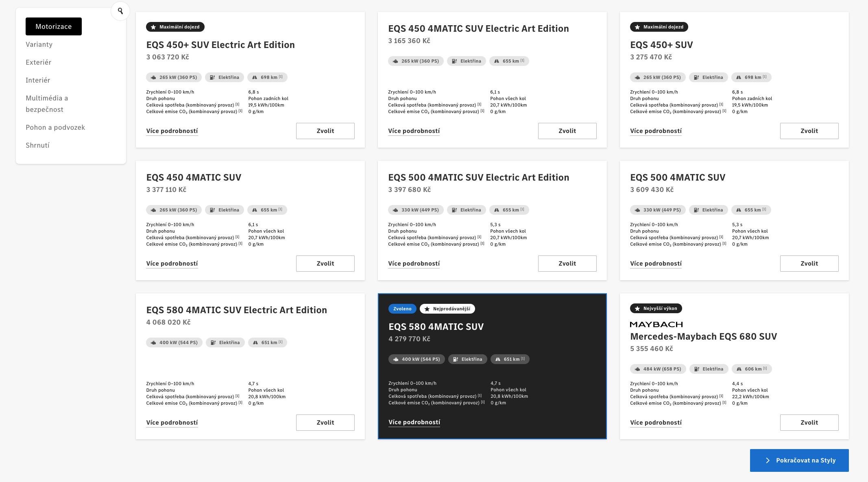Image resolution: width=868 pixels, height=482 pixels.
Task: Click Maximální dojezd star badge on EQS 450+ SUV
Action: coord(659,27)
